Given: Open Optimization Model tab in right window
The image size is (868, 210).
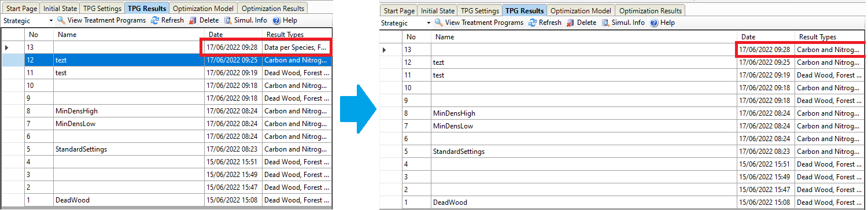Looking at the screenshot, I should coord(581,11).
